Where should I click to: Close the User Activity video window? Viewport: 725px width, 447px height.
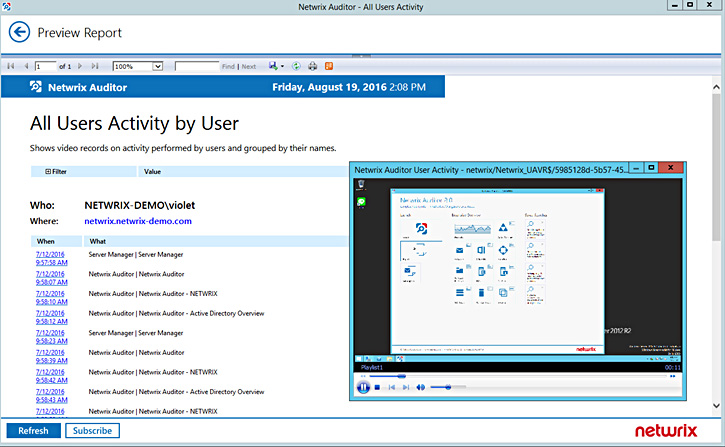(x=670, y=167)
